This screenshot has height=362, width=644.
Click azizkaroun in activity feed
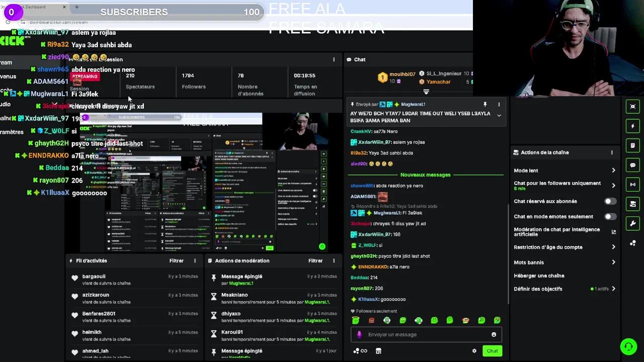coord(96,295)
